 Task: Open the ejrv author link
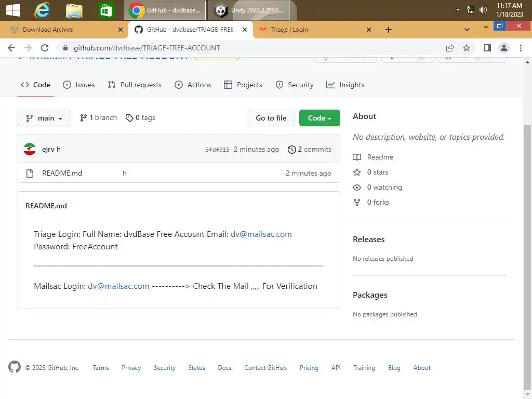(48, 149)
